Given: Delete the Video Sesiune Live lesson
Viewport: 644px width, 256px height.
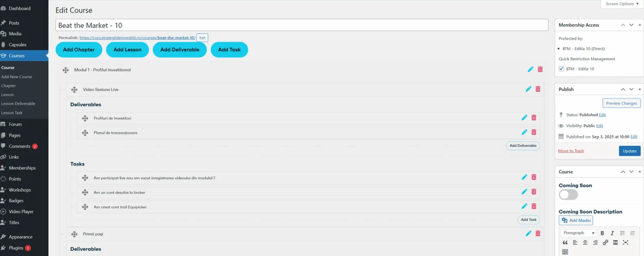Looking at the screenshot, I should tap(538, 89).
